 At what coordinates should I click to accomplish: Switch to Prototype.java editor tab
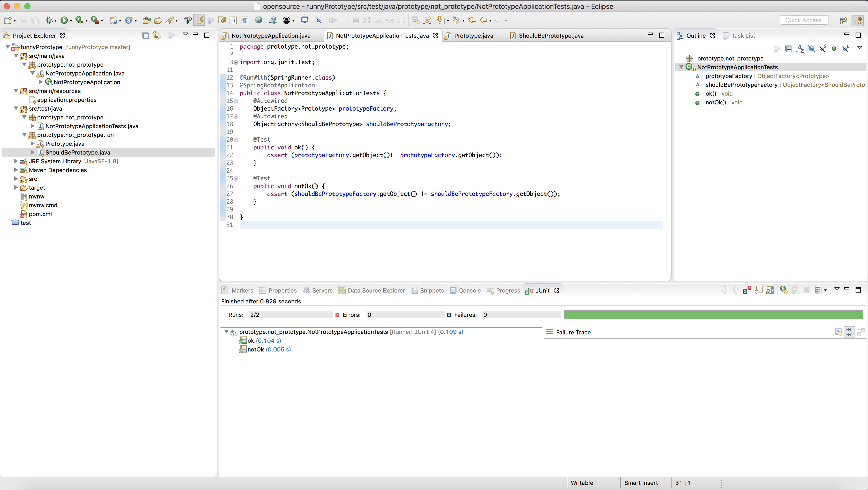[x=473, y=36]
